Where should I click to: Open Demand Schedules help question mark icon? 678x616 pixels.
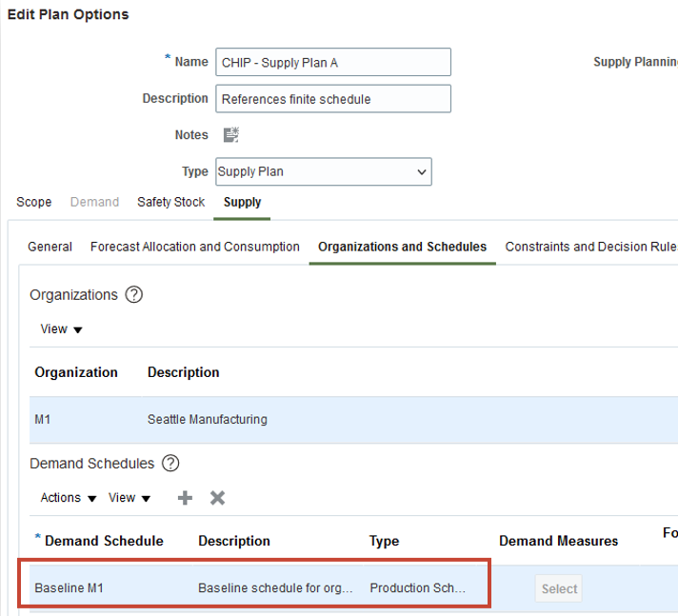(170, 464)
